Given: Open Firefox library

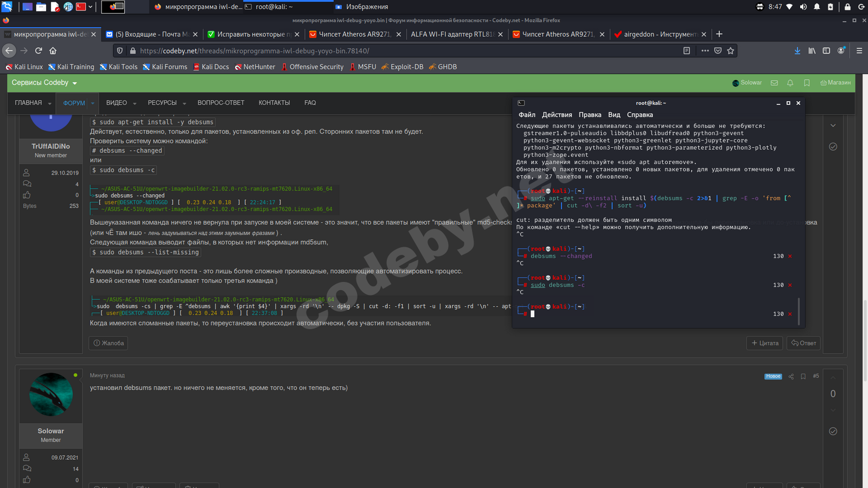Looking at the screenshot, I should point(812,50).
